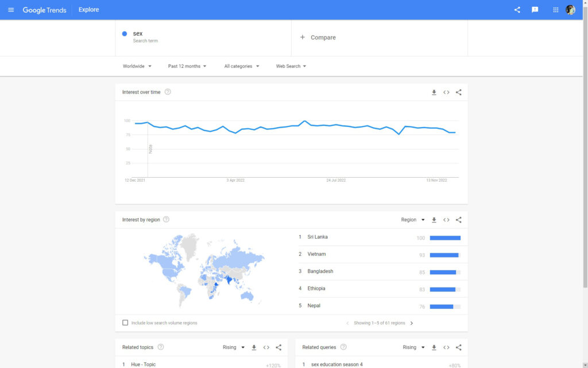The image size is (588, 368).
Task: Click the Explore tab in header
Action: point(89,10)
